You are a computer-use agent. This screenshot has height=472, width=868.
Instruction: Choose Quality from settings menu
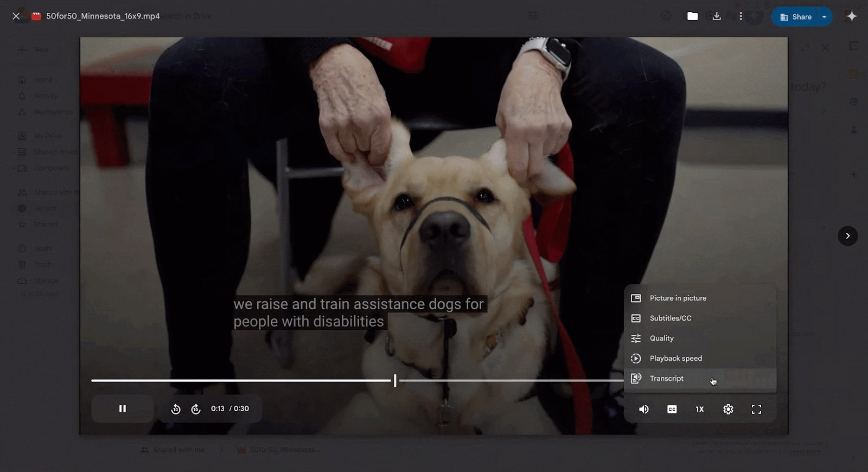click(x=662, y=338)
